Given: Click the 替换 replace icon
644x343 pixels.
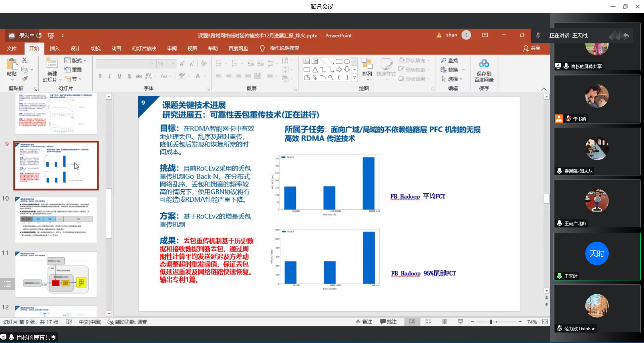Looking at the screenshot, I should pos(444,69).
